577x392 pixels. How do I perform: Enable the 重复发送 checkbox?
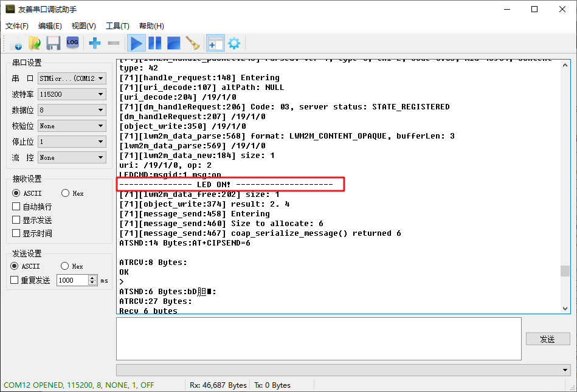point(30,280)
